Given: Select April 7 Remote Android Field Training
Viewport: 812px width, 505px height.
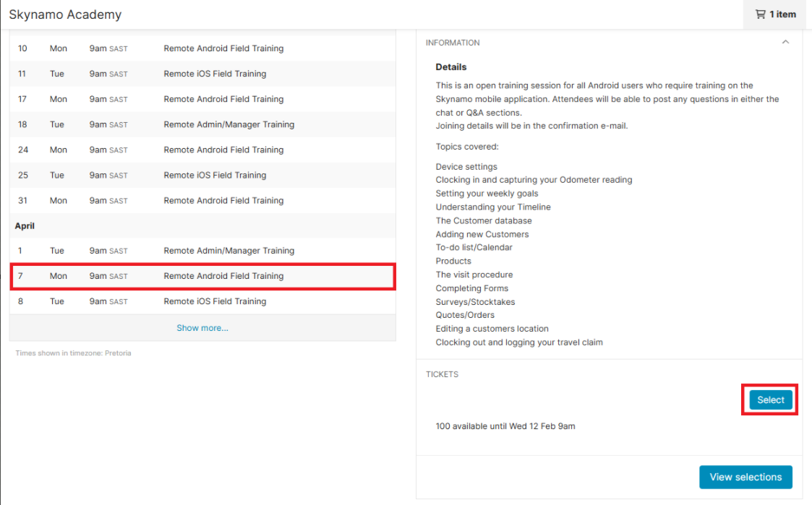Looking at the screenshot, I should click(x=223, y=276).
